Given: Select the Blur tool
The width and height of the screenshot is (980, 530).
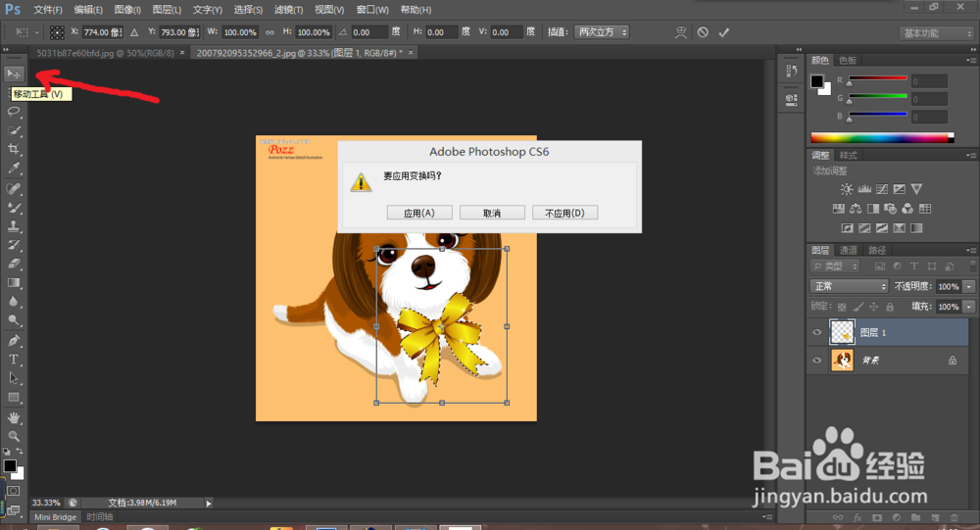Looking at the screenshot, I should point(14,302).
